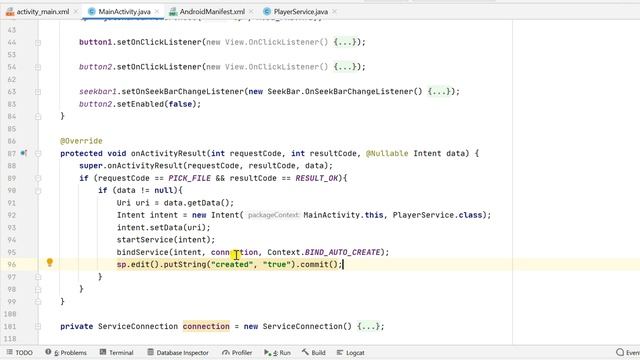Viewport: 640px width, 360px height.
Task: Close the AndroidManifest.xml tab
Action: (251, 11)
